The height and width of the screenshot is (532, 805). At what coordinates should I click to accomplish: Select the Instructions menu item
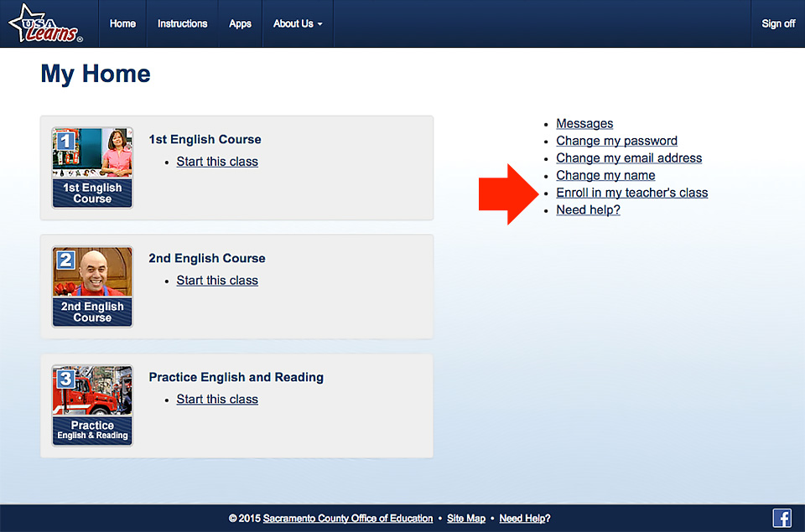(x=182, y=23)
